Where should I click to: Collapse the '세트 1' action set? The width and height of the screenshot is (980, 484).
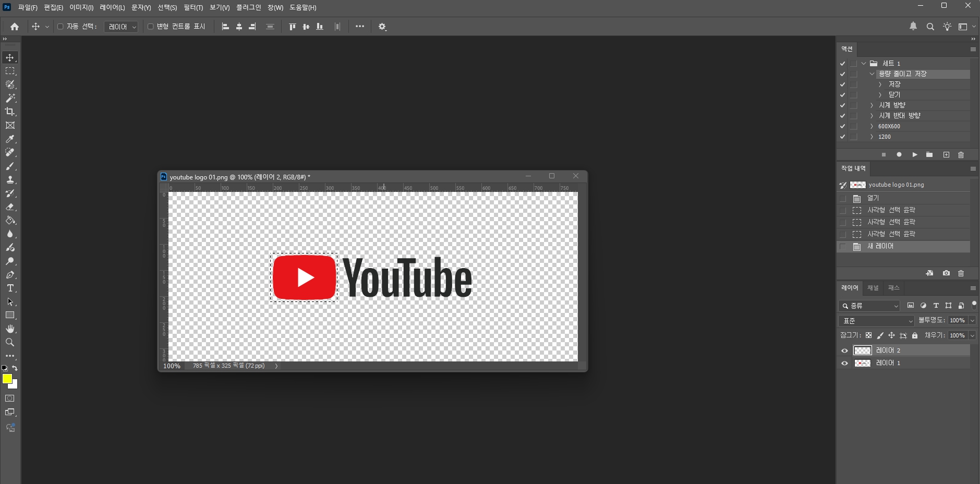point(864,64)
